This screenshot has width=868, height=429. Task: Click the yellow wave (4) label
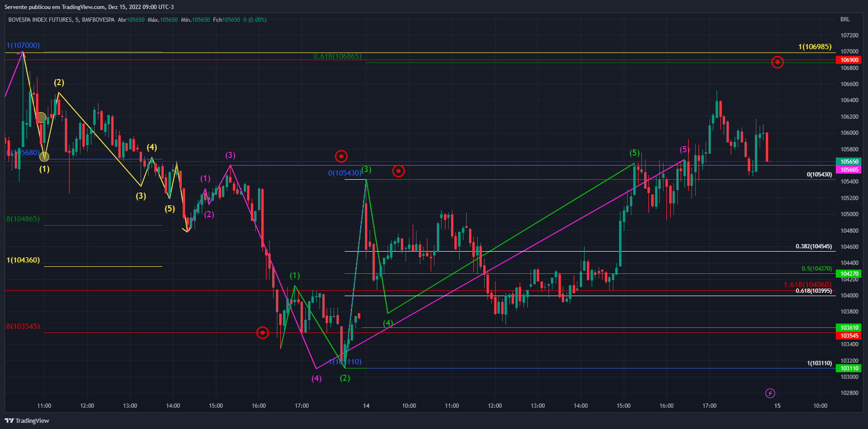coord(151,147)
